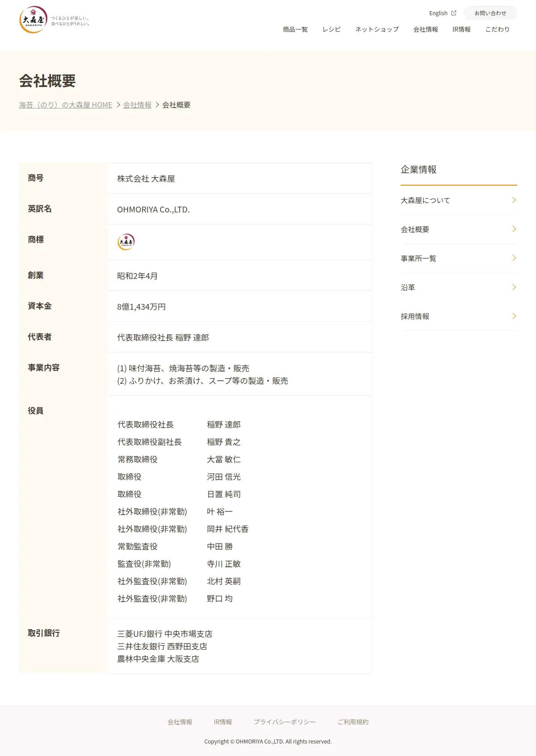
Task: Click the chevron arrow next to 大森屋について
Action: pyautogui.click(x=514, y=200)
